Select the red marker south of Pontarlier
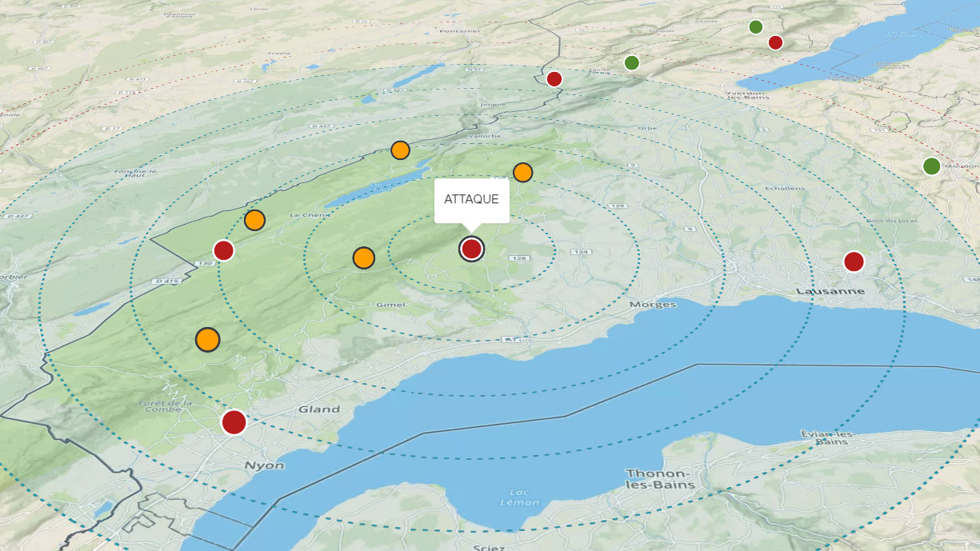Screen dimensions: 980x551 point(554,78)
